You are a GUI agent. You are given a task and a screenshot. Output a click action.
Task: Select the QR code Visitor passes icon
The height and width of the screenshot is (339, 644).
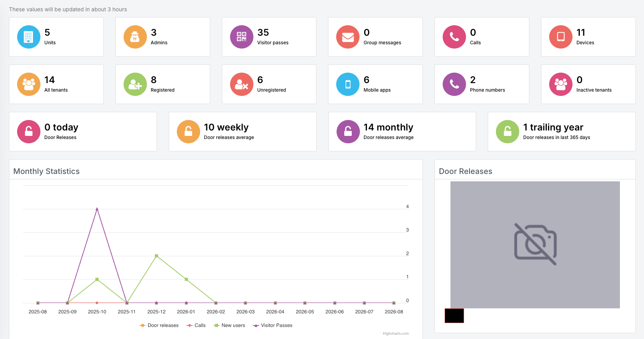click(x=242, y=37)
